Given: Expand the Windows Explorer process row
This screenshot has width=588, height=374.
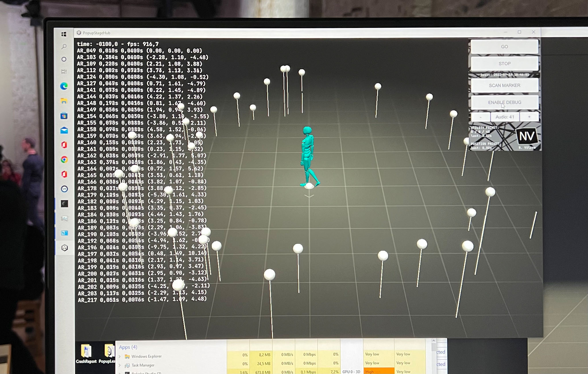Looking at the screenshot, I should click(120, 356).
